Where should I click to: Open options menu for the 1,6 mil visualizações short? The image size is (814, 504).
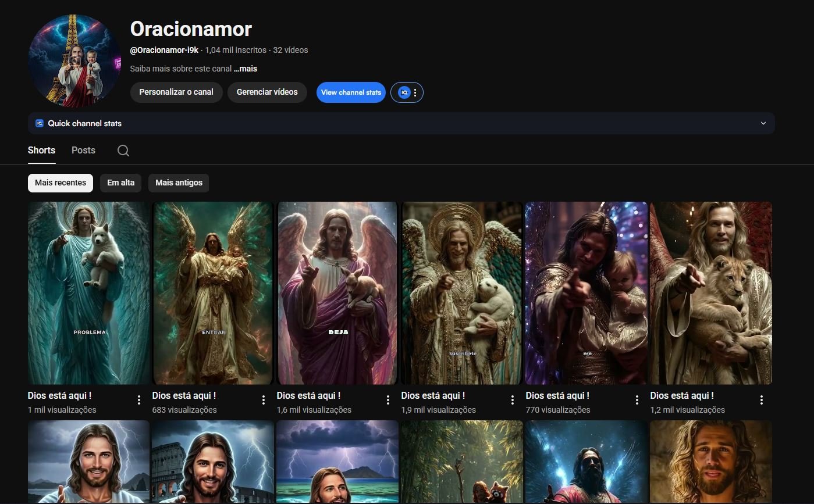click(388, 400)
